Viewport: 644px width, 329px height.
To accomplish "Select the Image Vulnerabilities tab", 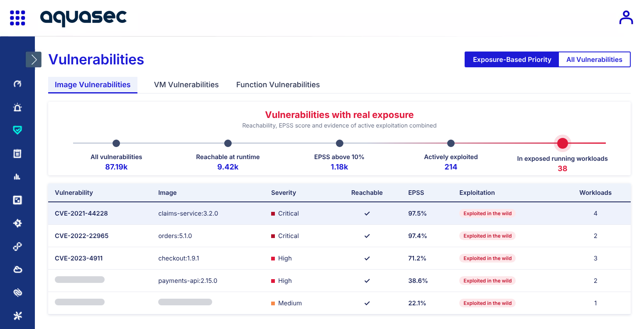I will click(93, 85).
